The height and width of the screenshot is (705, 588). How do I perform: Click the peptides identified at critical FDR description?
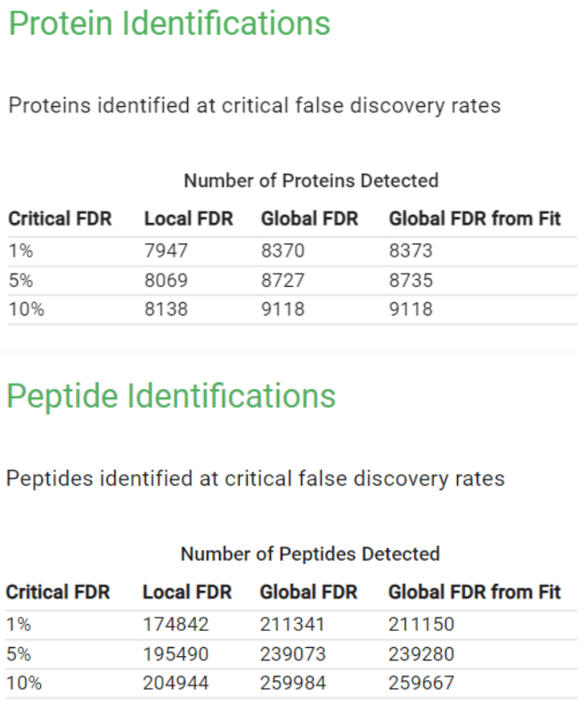pyautogui.click(x=255, y=479)
